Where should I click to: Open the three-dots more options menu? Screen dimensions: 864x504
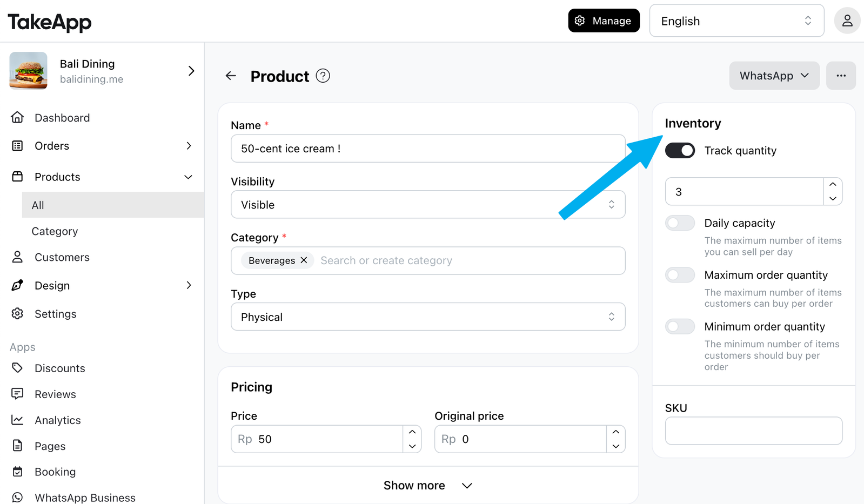[841, 76]
